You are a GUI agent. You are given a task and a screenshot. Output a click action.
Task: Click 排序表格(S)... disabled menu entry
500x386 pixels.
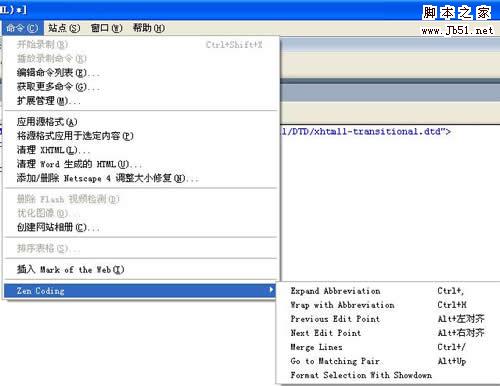click(141, 248)
